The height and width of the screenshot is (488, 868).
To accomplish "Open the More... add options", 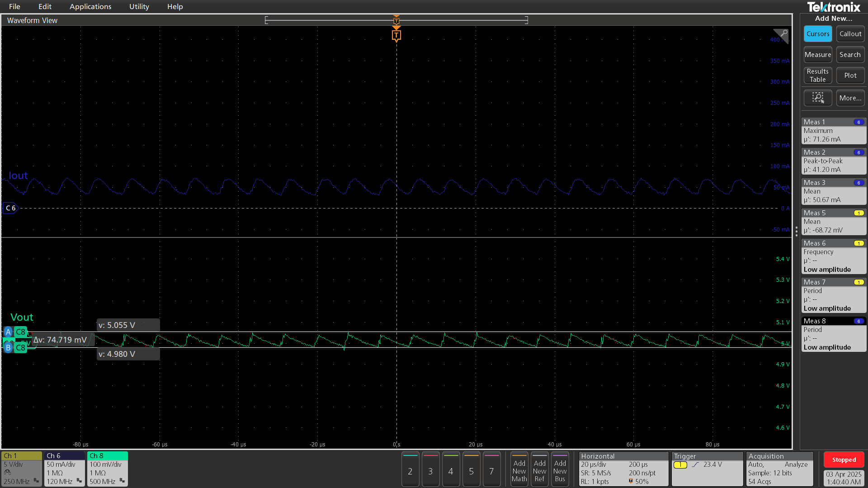I will pos(850,98).
